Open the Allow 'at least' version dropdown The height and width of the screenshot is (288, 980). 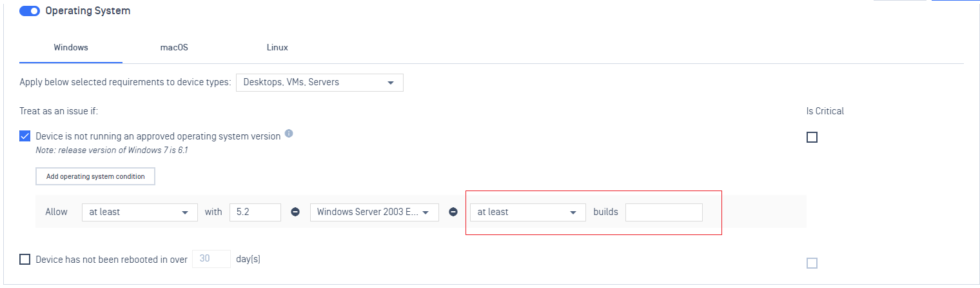[x=140, y=212]
